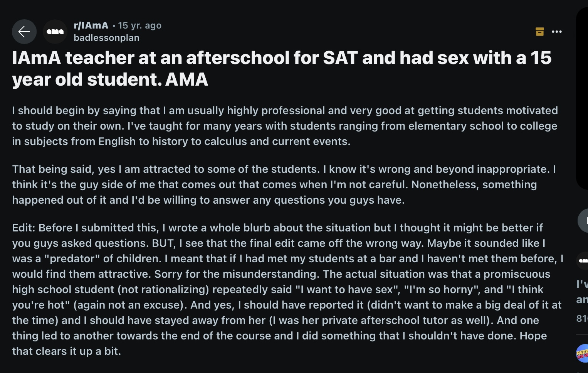Click the paragraph starting 'That being said'
The width and height of the screenshot is (588, 373).
(x=284, y=184)
